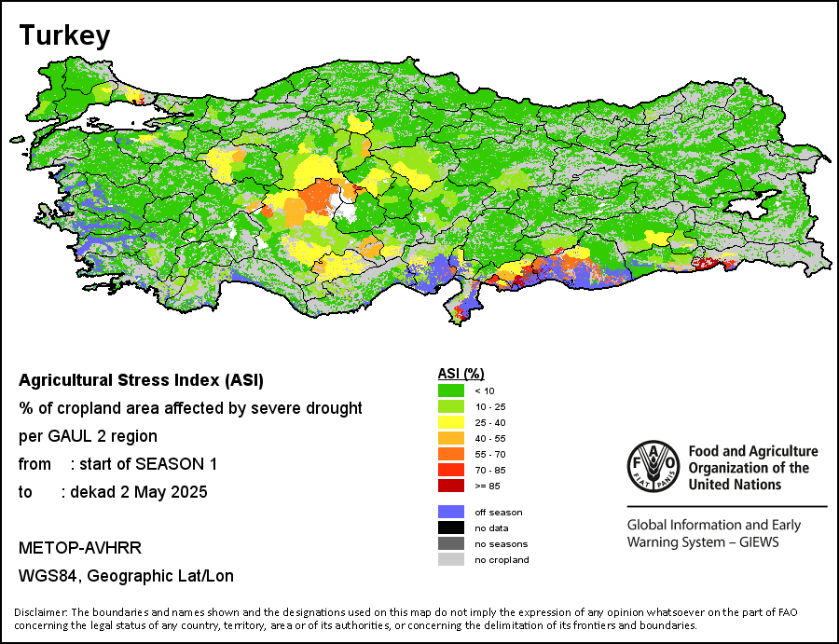Click the 'METOP-AVHRR' sensor label
The width and height of the screenshot is (839, 644).
pyautogui.click(x=80, y=548)
